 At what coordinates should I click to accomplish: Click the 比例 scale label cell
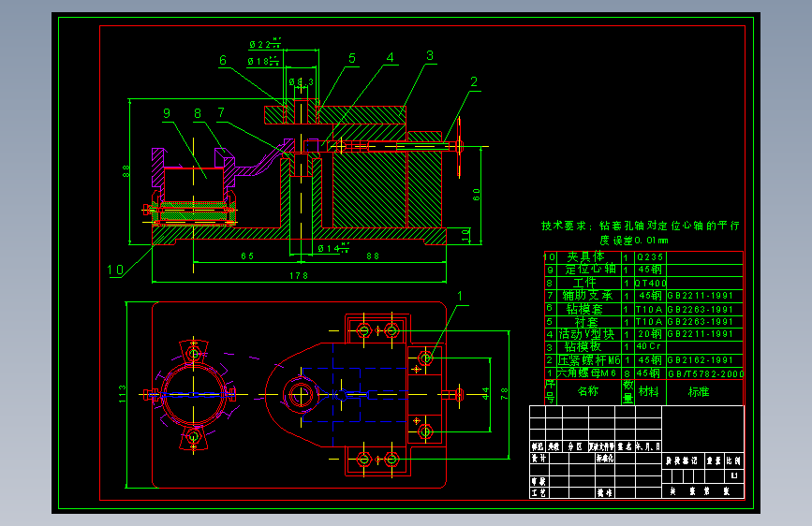tap(732, 460)
